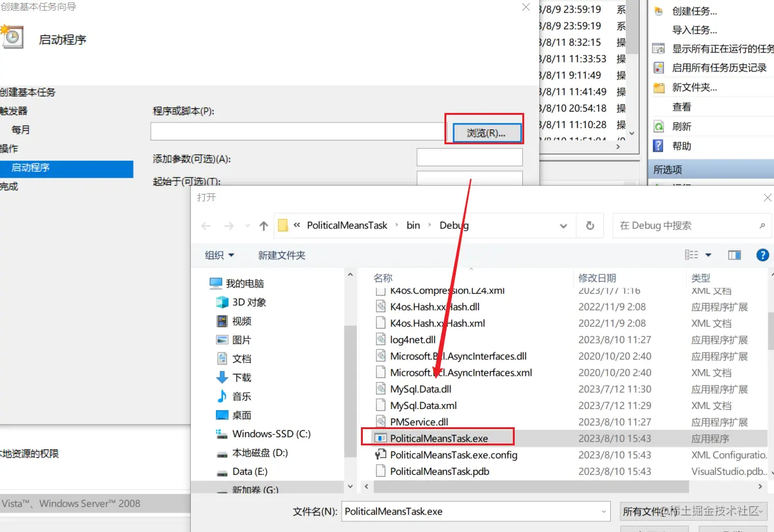
Task: Expand address bar history dropdown
Action: click(562, 226)
